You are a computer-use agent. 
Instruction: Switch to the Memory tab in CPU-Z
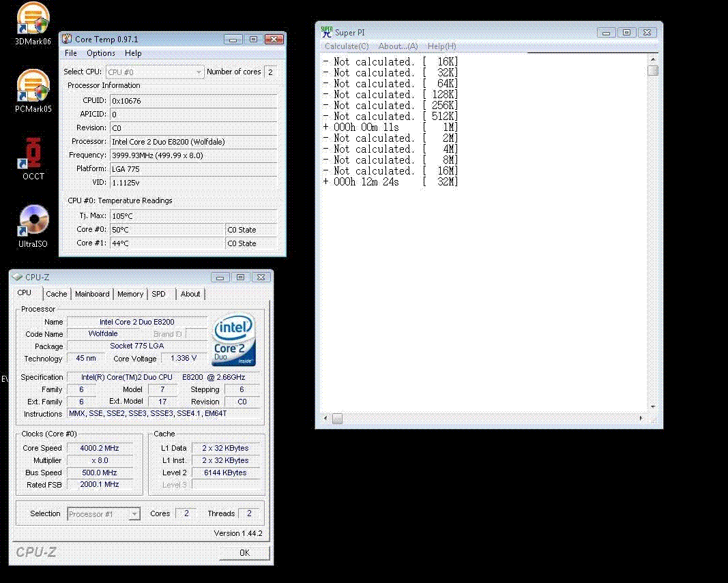(x=130, y=294)
